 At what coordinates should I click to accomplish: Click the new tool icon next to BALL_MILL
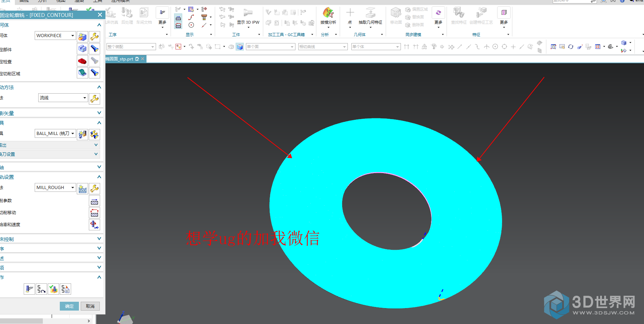pos(82,134)
